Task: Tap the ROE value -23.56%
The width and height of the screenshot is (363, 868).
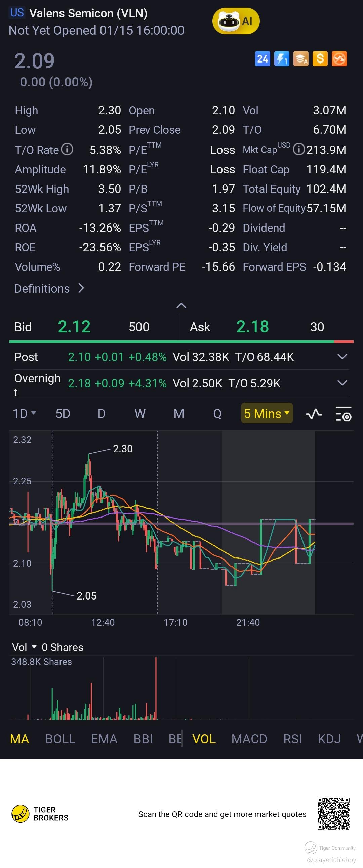Action: coord(100,247)
